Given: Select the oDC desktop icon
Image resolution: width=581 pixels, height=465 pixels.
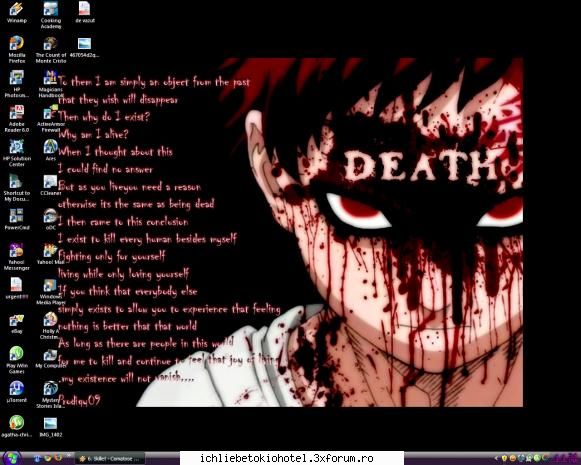Looking at the screenshot, I should click(51, 219).
